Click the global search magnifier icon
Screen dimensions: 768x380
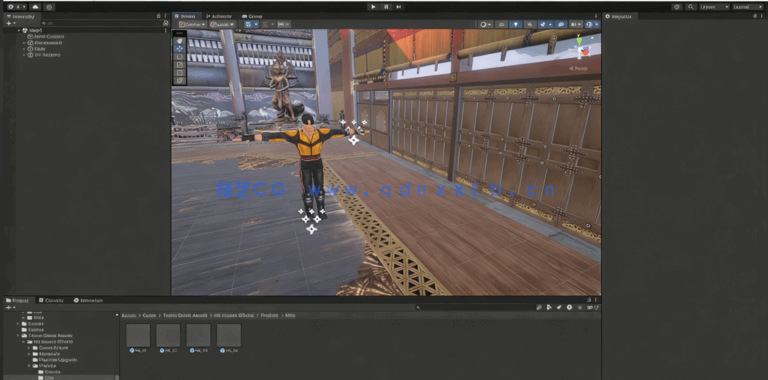click(x=691, y=7)
